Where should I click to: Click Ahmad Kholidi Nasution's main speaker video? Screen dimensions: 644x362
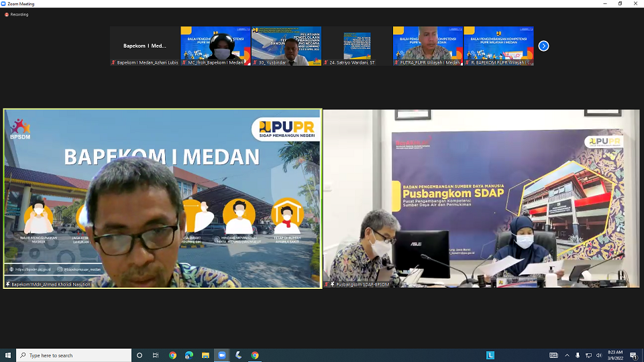pyautogui.click(x=162, y=198)
